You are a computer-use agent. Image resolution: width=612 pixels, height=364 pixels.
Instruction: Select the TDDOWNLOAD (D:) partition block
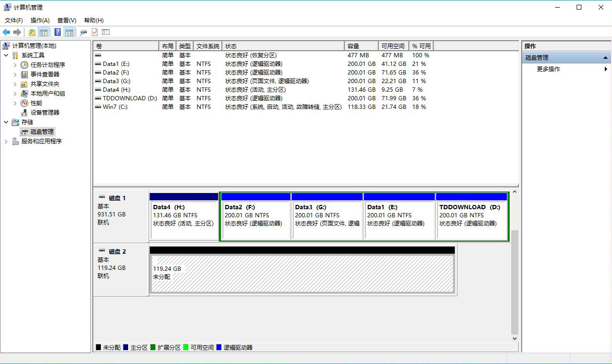tap(471, 216)
